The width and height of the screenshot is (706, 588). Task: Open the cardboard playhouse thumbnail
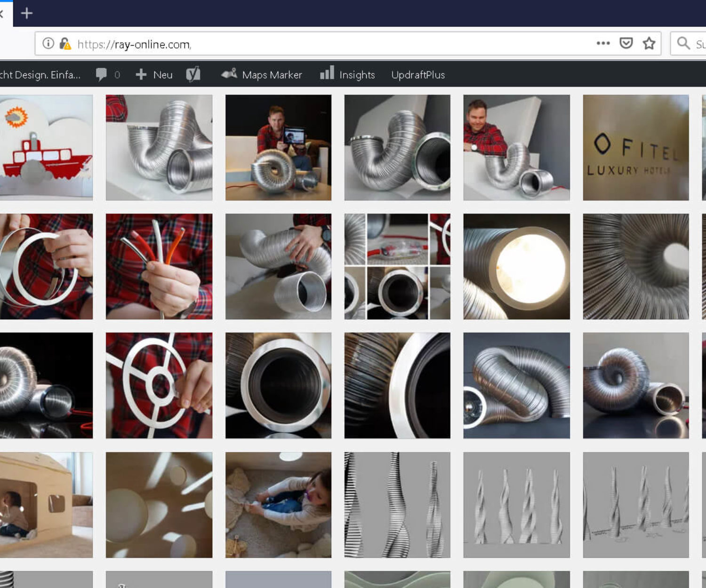coord(46,505)
